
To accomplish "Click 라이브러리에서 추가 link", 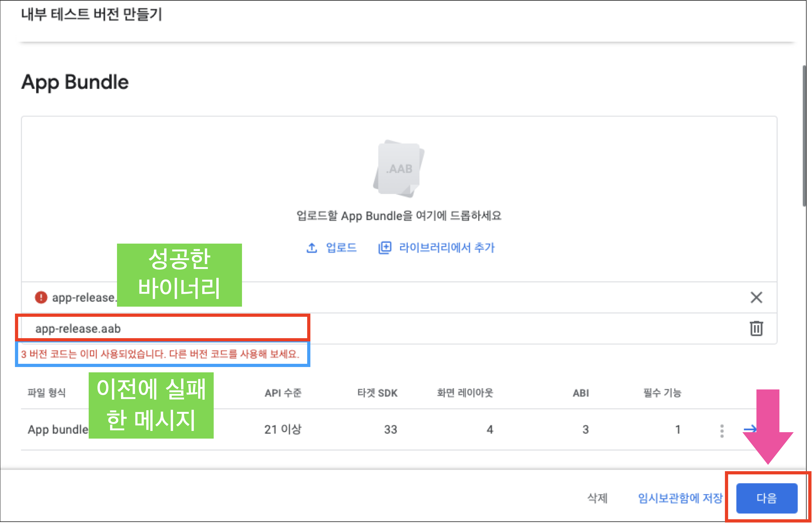I will 447,248.
